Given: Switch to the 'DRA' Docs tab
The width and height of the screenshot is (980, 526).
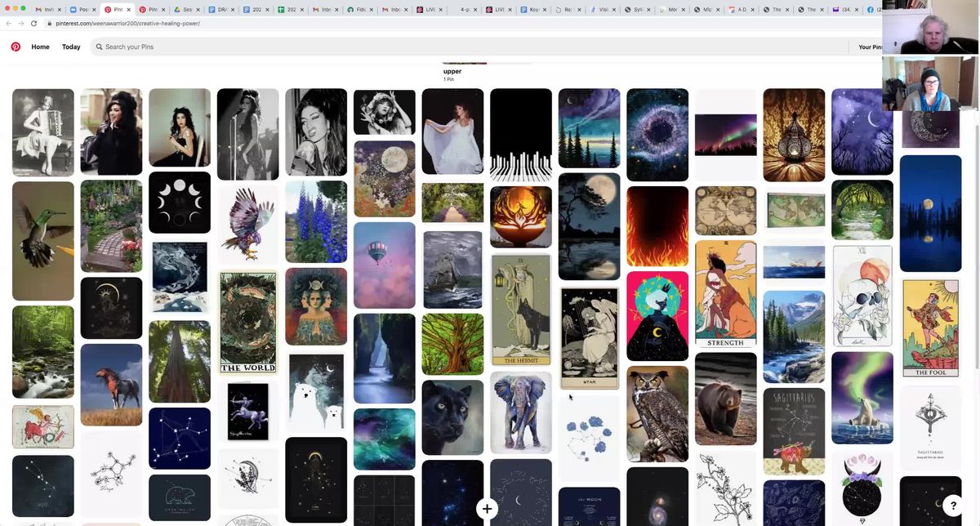Looking at the screenshot, I should pos(221,10).
